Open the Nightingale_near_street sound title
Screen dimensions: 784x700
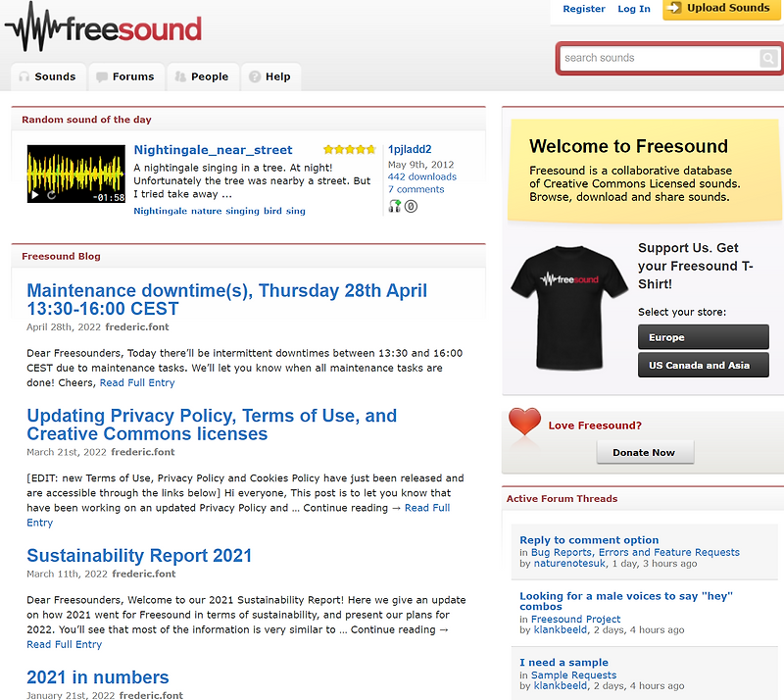(213, 150)
